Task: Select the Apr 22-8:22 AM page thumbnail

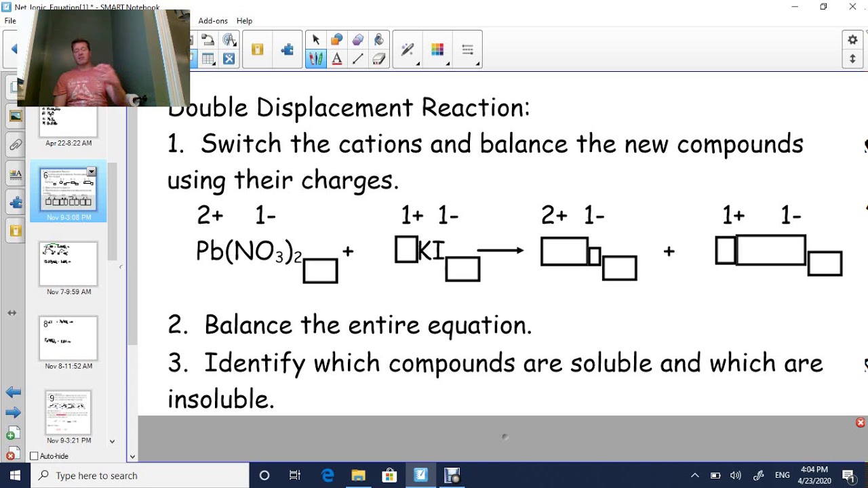Action: pos(68,122)
